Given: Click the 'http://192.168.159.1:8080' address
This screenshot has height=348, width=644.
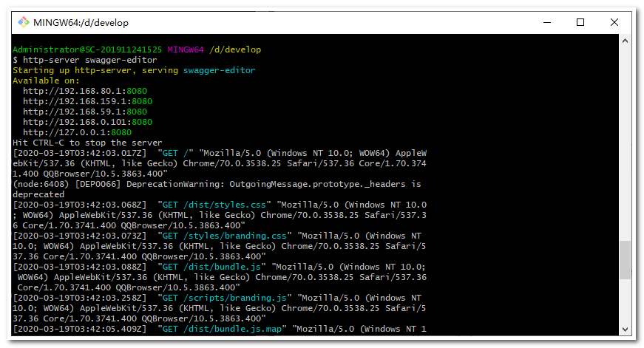Looking at the screenshot, I should point(87,101).
